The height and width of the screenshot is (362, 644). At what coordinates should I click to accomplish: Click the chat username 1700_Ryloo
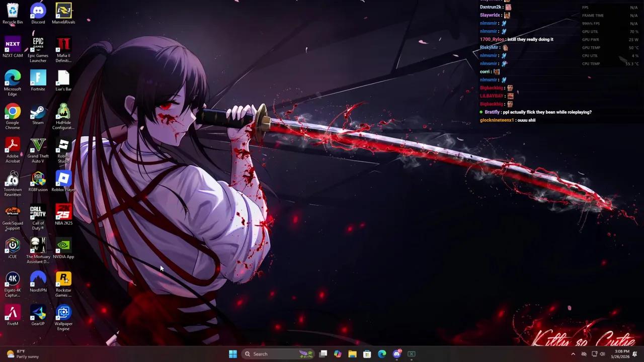tap(492, 39)
